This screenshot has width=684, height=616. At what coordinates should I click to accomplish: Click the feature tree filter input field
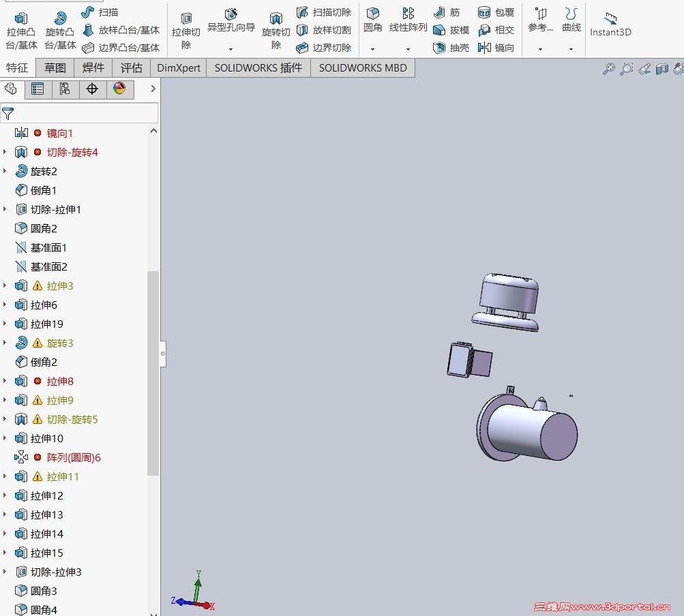pyautogui.click(x=79, y=113)
